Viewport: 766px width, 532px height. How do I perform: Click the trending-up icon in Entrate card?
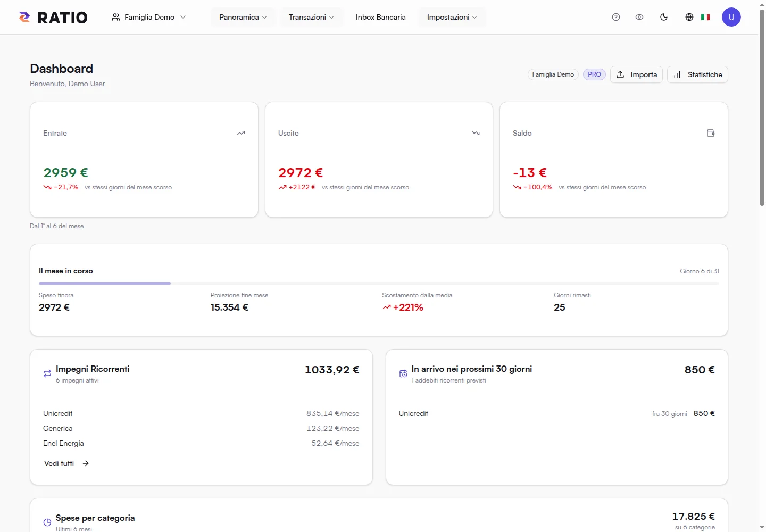241,133
